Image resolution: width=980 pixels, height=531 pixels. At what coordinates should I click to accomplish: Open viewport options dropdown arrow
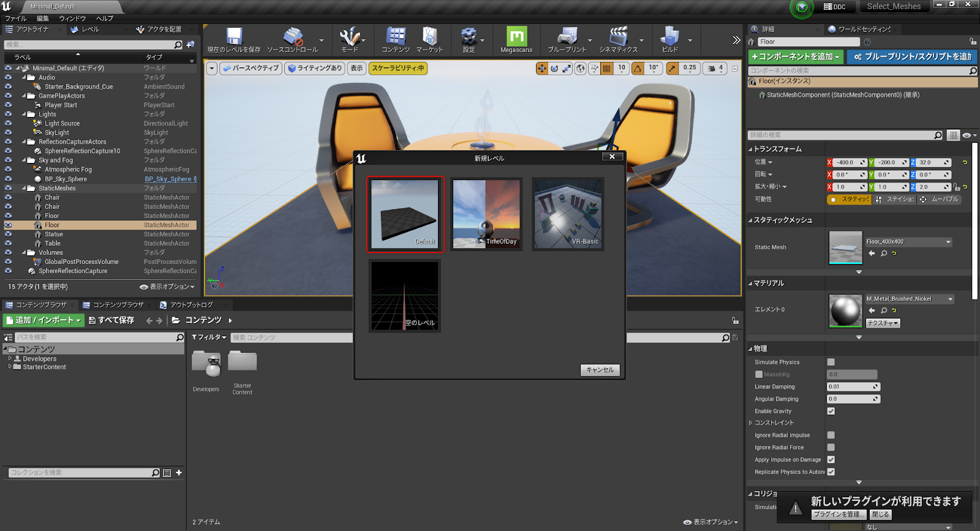[x=212, y=68]
